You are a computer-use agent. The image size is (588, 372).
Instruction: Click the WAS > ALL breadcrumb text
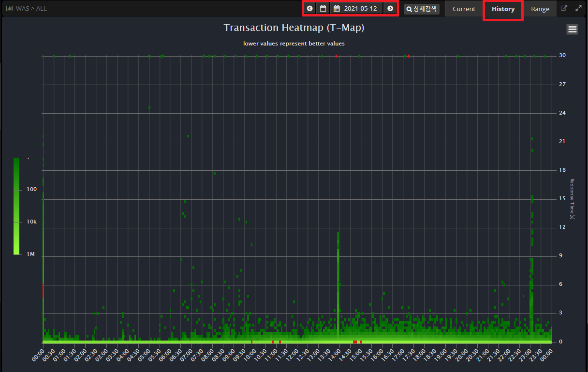click(x=31, y=9)
